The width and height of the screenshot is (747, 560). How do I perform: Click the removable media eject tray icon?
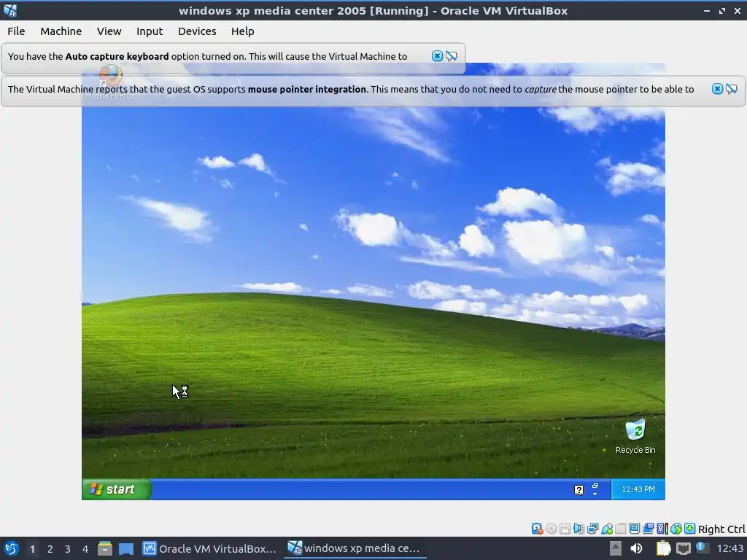click(616, 548)
